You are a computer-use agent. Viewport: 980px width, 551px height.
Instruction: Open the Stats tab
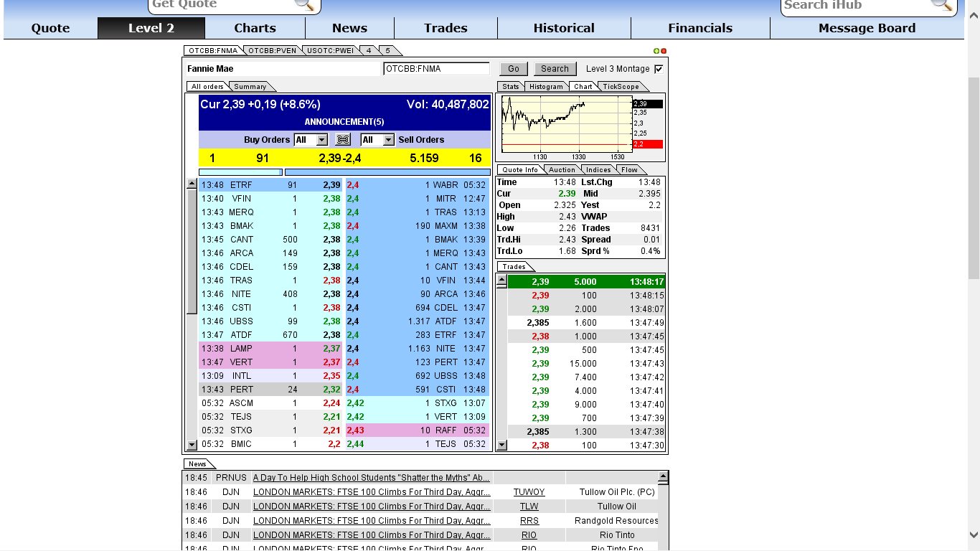point(511,87)
